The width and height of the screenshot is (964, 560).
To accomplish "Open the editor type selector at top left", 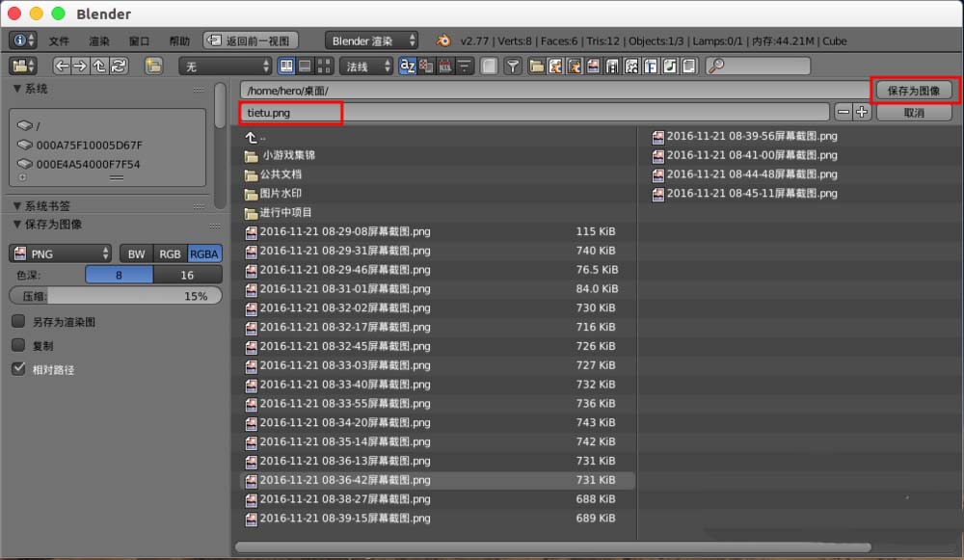I will point(19,40).
